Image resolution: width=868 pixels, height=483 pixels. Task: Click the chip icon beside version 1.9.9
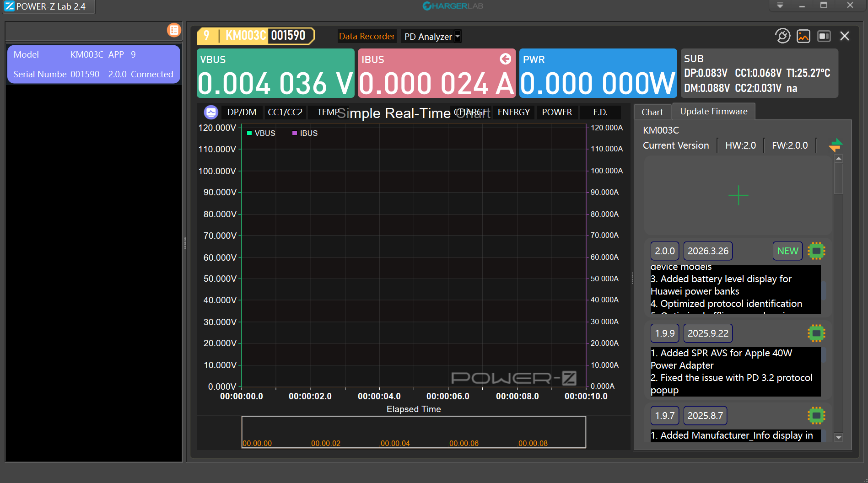point(817,333)
